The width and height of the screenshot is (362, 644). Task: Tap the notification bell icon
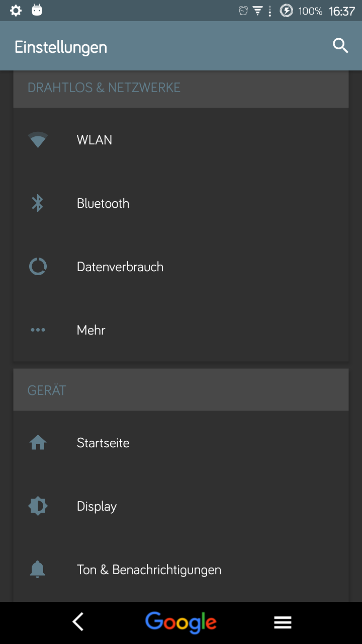point(38,570)
